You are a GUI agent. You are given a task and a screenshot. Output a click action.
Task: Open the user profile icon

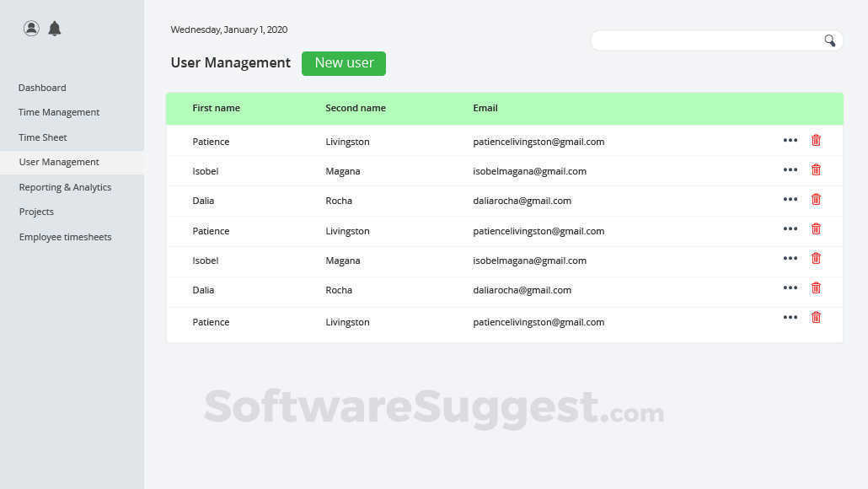[31, 29]
